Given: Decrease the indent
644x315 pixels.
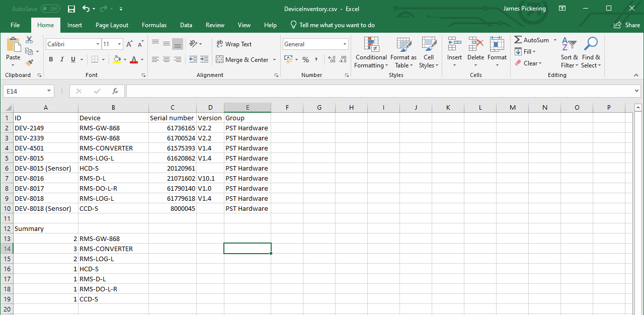Looking at the screenshot, I should pyautogui.click(x=193, y=59).
